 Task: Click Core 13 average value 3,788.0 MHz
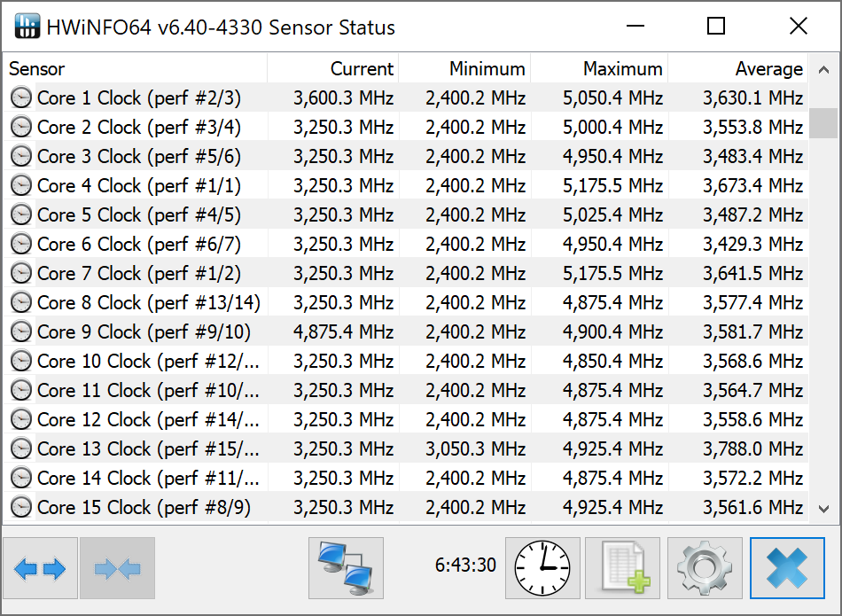click(752, 449)
